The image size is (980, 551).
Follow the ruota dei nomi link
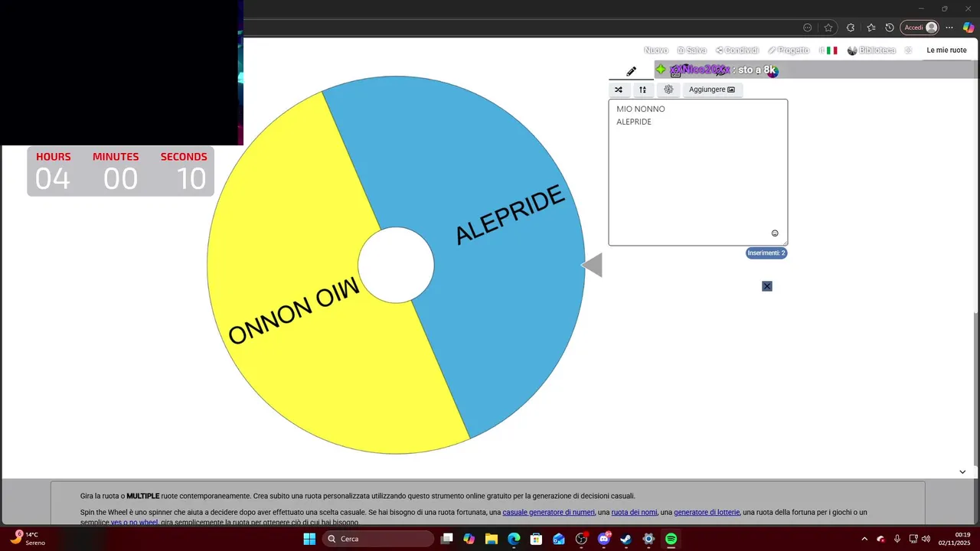634,513
